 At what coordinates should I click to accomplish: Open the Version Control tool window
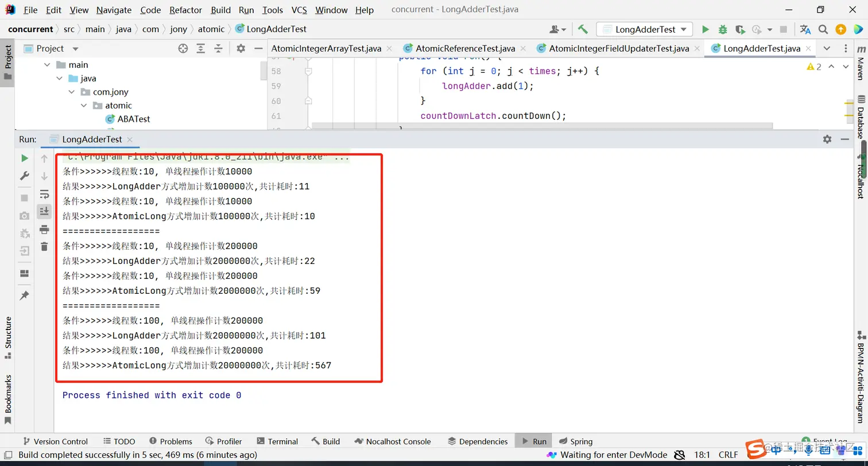pos(55,441)
